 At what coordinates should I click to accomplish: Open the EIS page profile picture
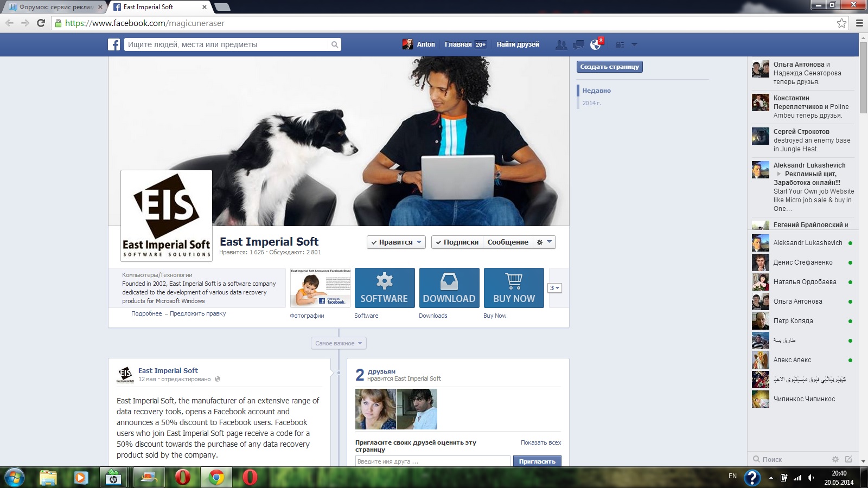pos(166,216)
